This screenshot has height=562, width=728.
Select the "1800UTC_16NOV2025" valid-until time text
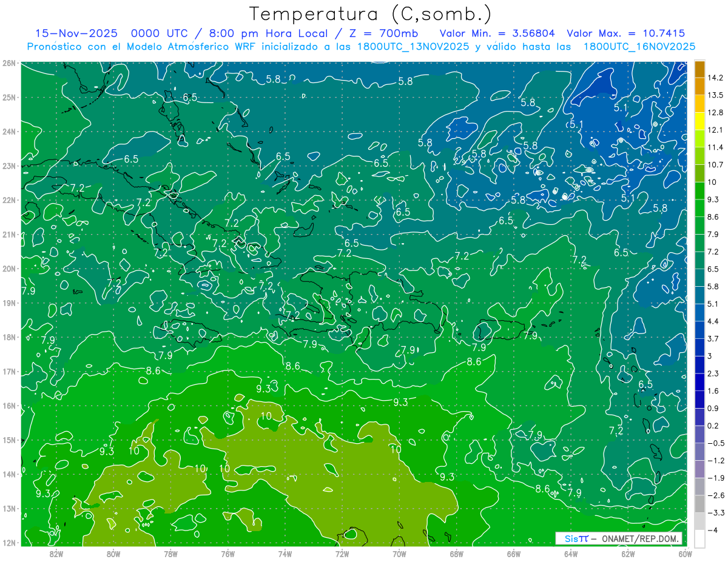(639, 47)
